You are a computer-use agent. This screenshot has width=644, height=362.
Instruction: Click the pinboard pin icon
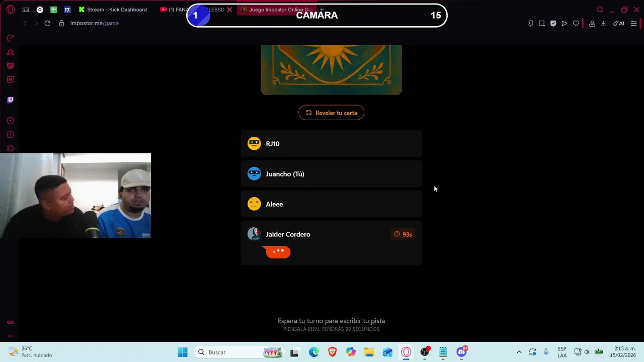tap(530, 23)
